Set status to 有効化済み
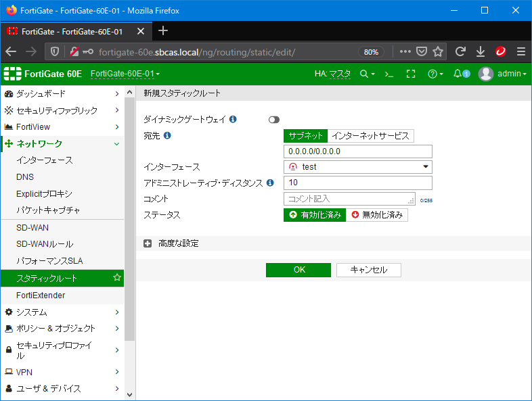 point(315,215)
